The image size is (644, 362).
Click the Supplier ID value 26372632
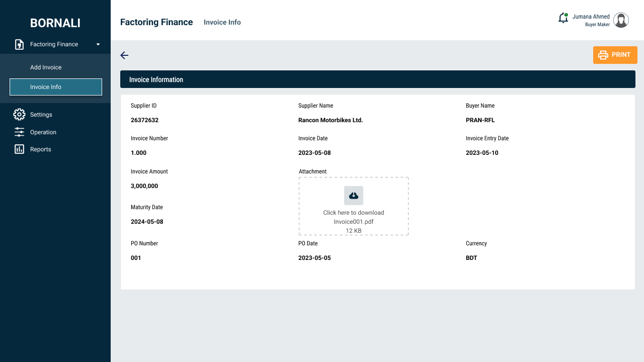[x=145, y=120]
